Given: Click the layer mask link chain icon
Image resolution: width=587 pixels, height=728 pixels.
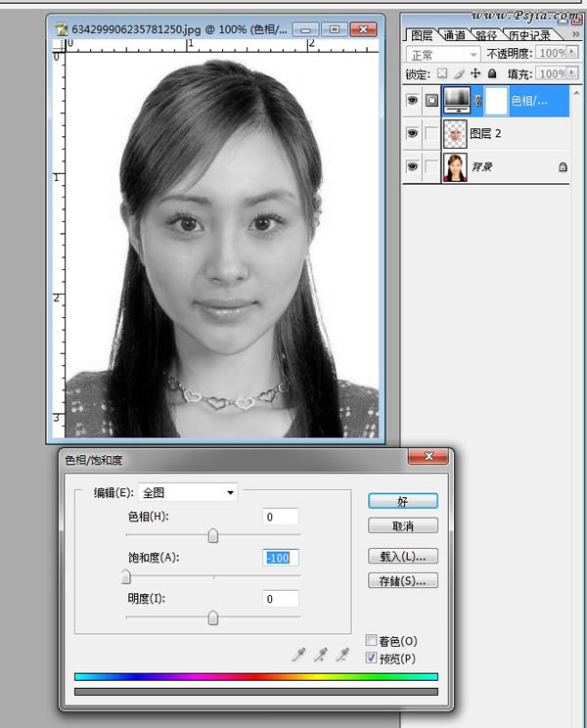Looking at the screenshot, I should pyautogui.click(x=478, y=100).
